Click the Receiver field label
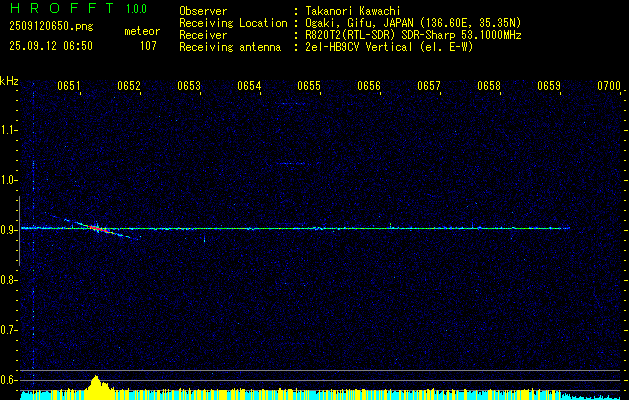Image resolution: width=629 pixels, height=400 pixels. [203, 35]
